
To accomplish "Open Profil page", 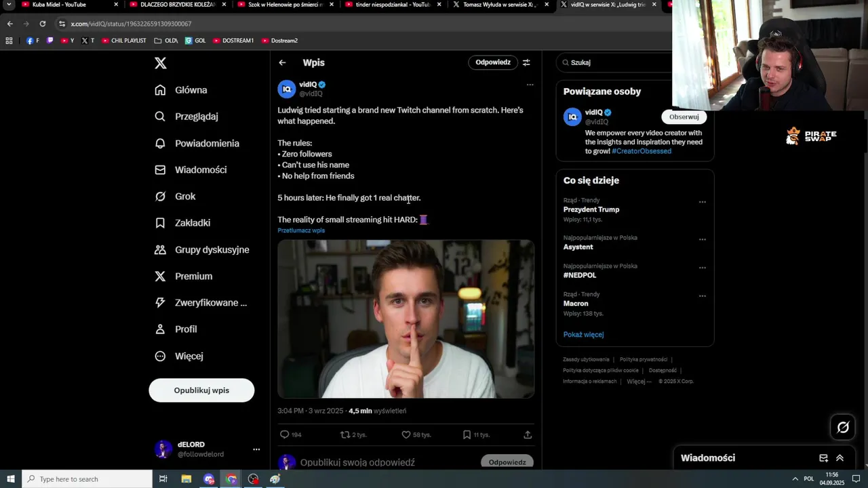I will click(176, 329).
